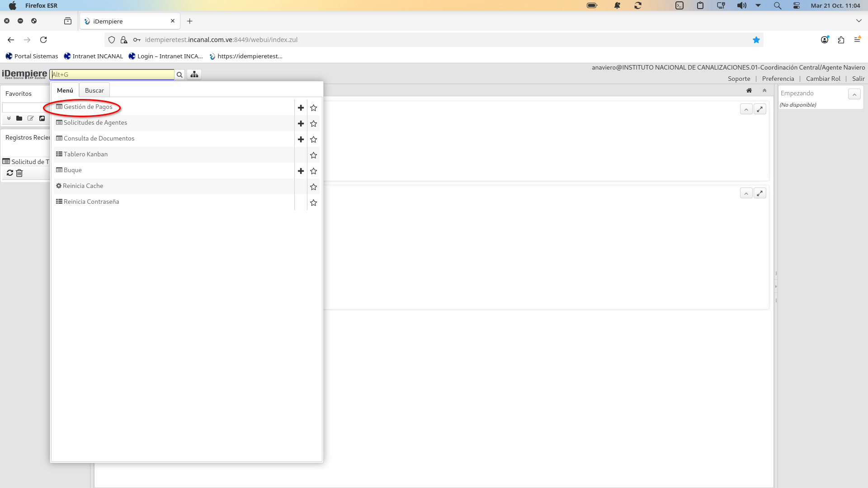Screen dimensions: 868x488
Task: Add Solicitudes de Agentes to favorites
Action: point(313,123)
